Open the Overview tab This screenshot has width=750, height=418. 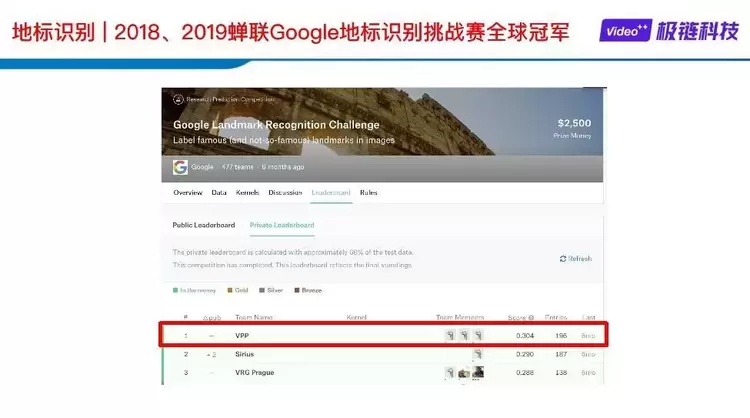pos(188,192)
